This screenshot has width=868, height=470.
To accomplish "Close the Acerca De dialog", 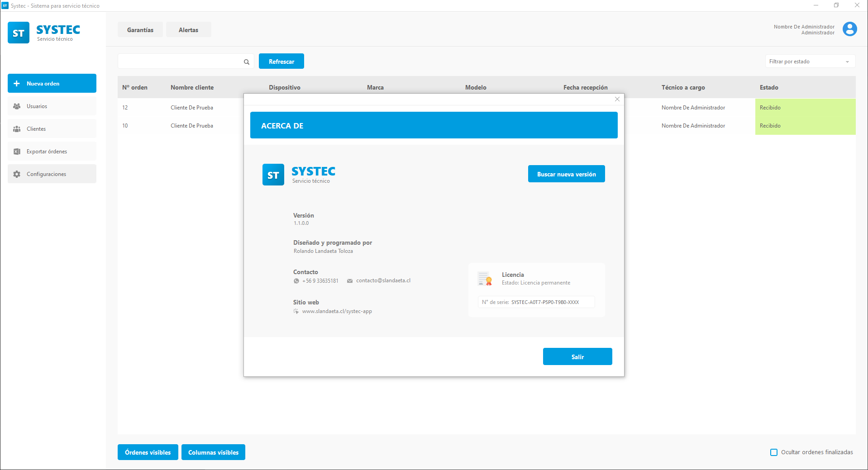I will click(617, 99).
